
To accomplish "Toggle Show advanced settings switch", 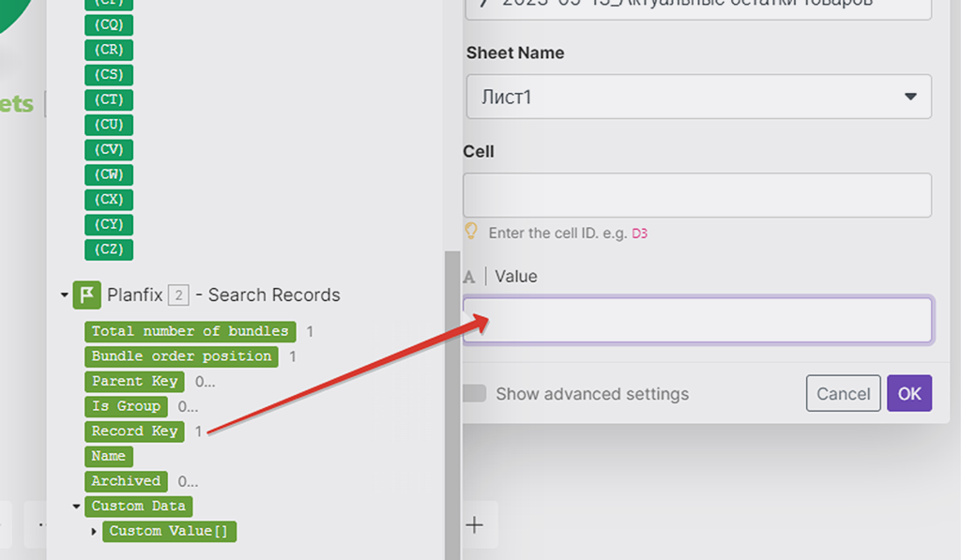I will click(x=474, y=393).
